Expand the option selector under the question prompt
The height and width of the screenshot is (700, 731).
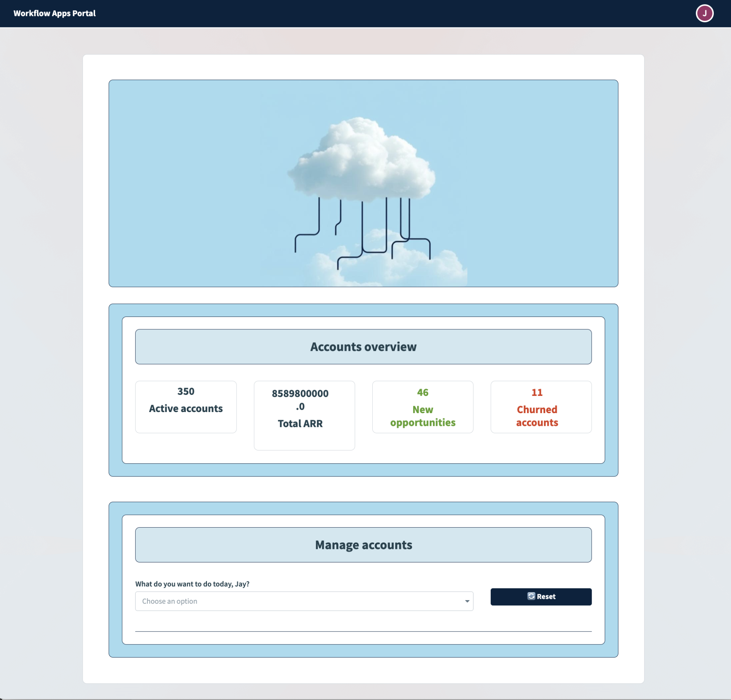pyautogui.click(x=304, y=601)
